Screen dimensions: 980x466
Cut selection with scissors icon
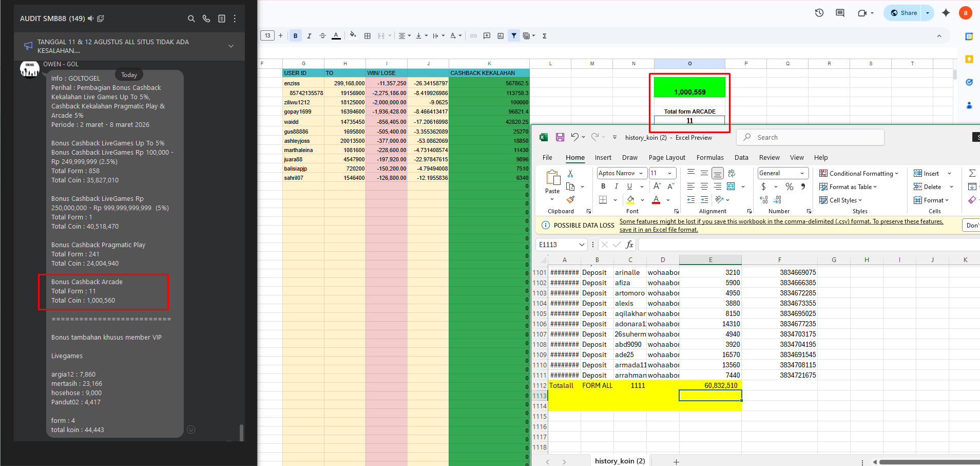(570, 174)
